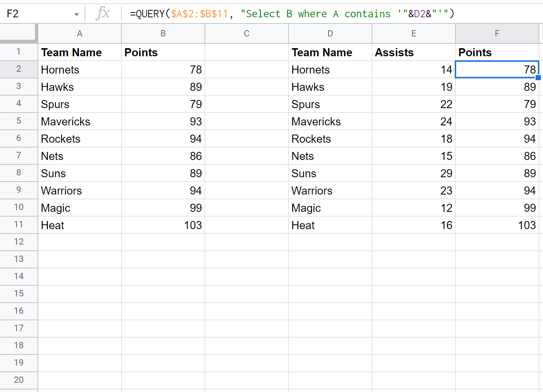Open the Name Box dropdown arrow
Viewport: 543px width, 392px height.
[77, 14]
